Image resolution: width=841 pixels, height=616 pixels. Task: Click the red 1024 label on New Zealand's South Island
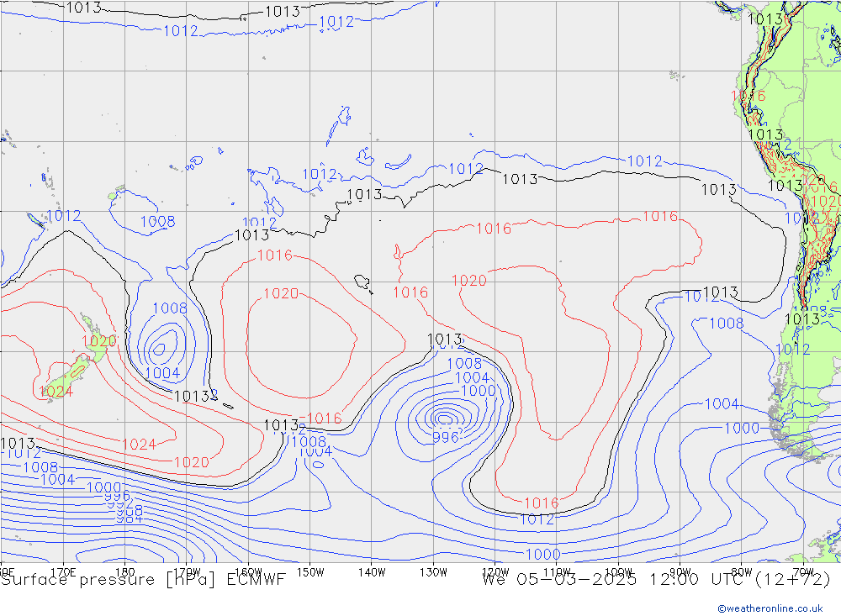(x=56, y=392)
